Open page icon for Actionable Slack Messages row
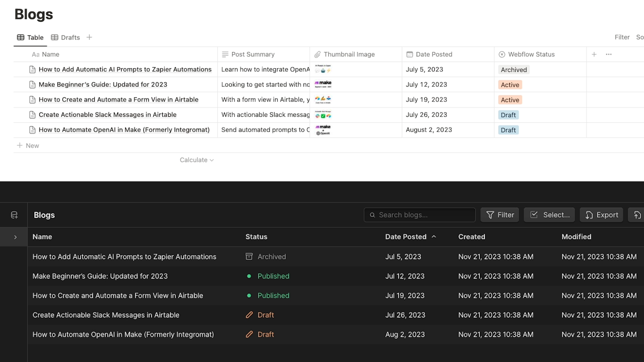 (33, 115)
